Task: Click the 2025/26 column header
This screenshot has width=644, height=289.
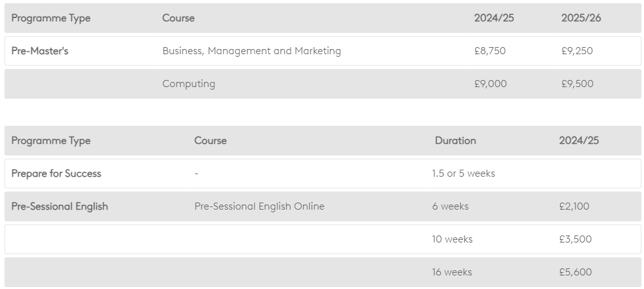Action: pos(581,18)
